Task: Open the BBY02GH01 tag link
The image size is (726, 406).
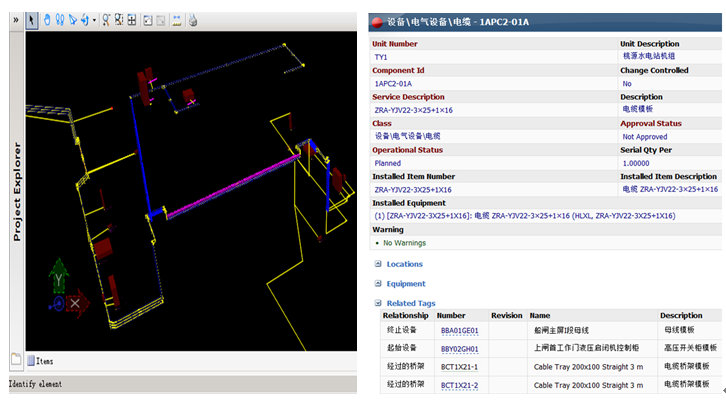Action: coord(459,349)
